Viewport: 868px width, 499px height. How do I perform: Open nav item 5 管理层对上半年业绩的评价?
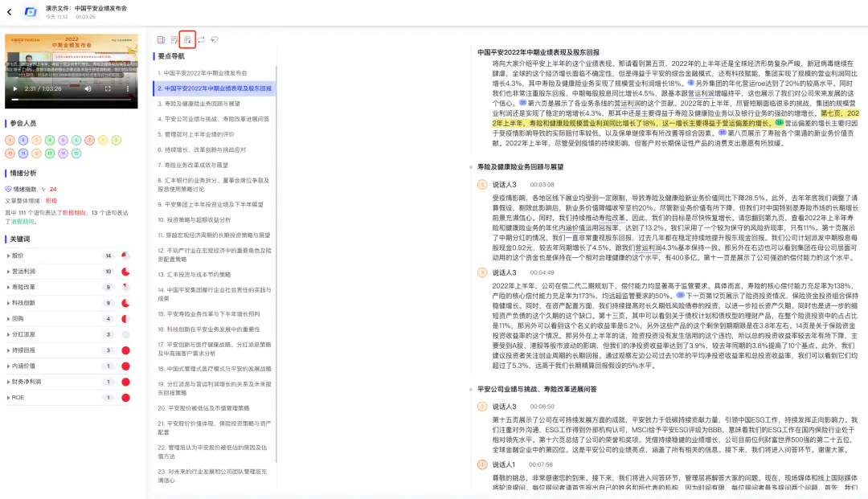tap(195, 134)
